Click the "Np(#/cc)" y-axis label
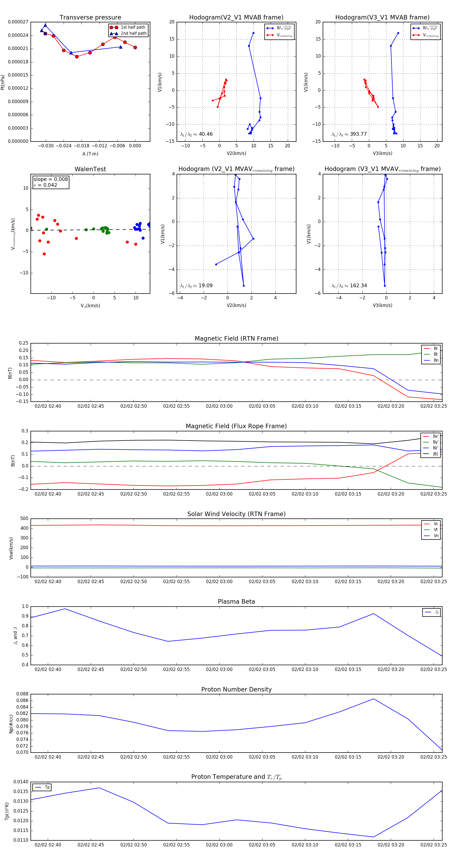Image resolution: width=473 pixels, height=868 pixels. [x=11, y=724]
